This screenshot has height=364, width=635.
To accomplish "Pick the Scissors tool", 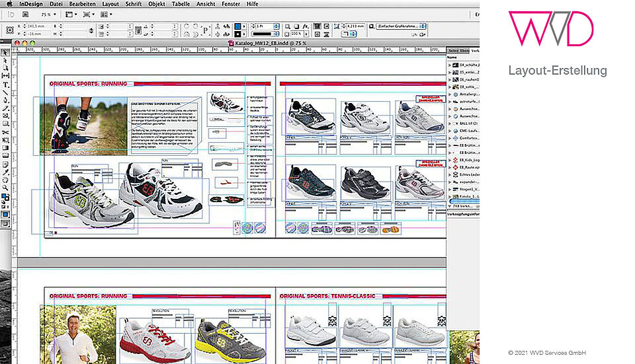I will click(5, 131).
